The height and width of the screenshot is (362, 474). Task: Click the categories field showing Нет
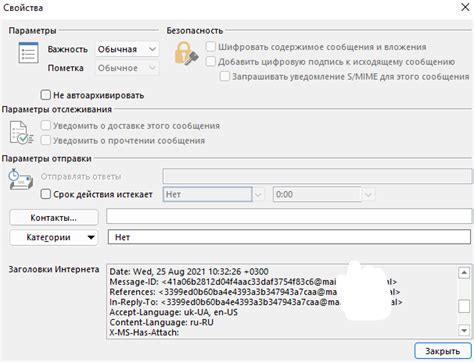(289, 237)
